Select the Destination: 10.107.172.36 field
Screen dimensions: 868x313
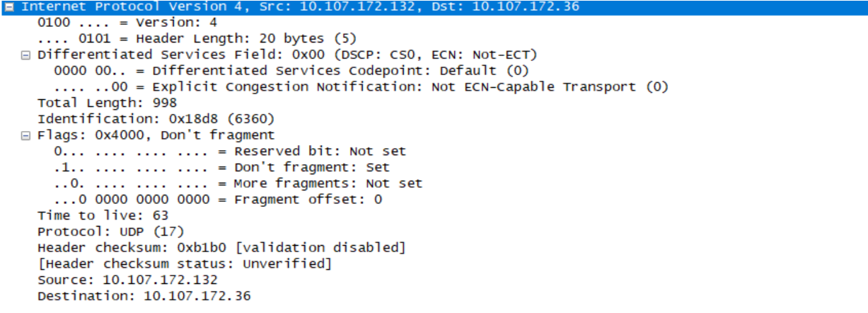pyautogui.click(x=144, y=296)
